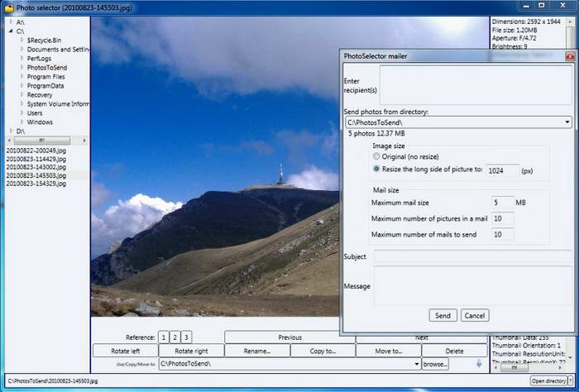The image size is (579, 392).
Task: Select the Recovery folder
Action: [x=40, y=95]
